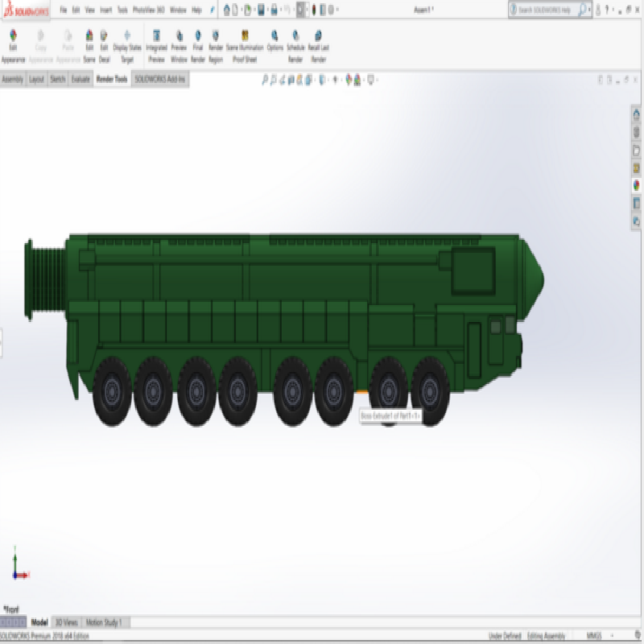This screenshot has height=644, width=644.
Task: Open PhotoView 360 render Options
Action: click(x=275, y=41)
